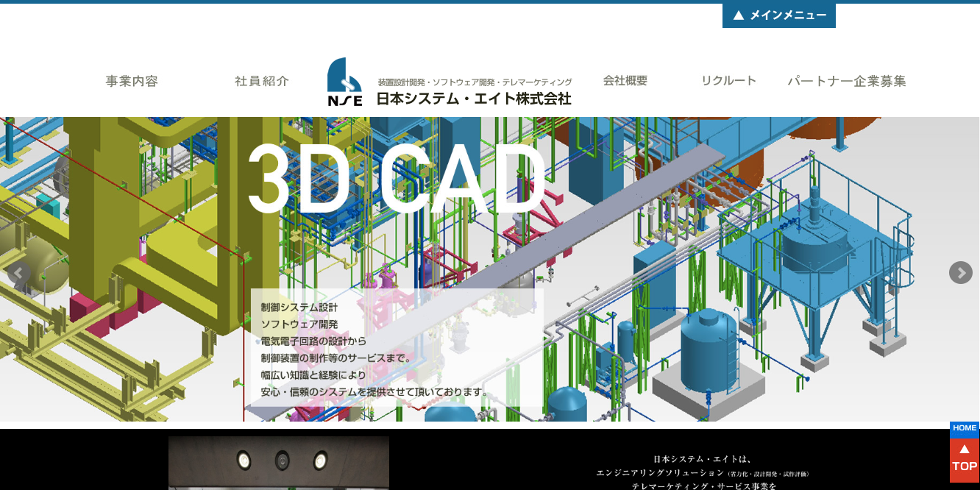Visit パートナー企業募集 page

click(847, 81)
